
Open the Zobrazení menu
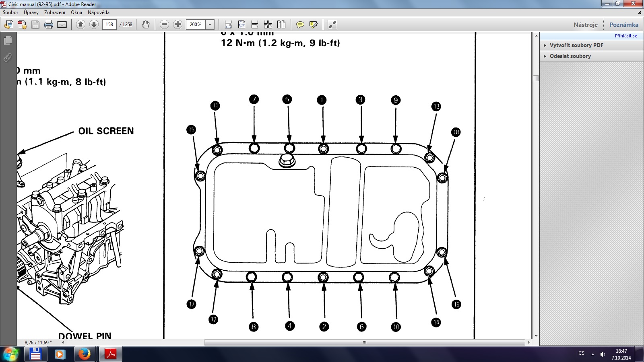point(55,12)
